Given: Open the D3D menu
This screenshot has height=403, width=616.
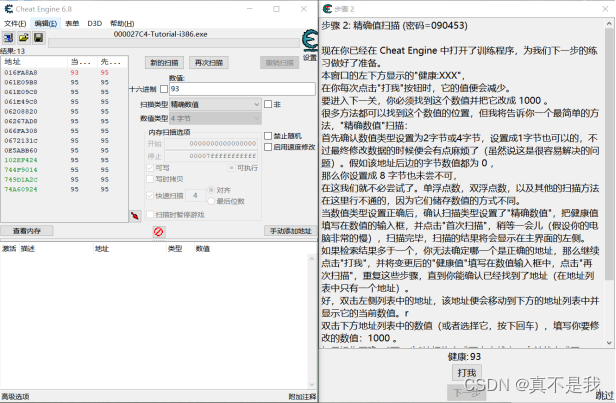Looking at the screenshot, I should coord(94,24).
